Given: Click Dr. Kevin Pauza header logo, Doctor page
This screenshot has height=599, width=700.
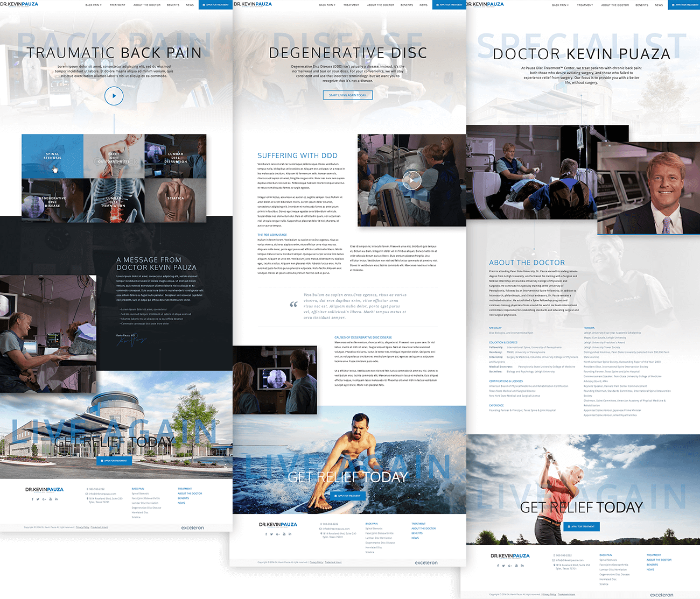Looking at the screenshot, I should tap(485, 4).
